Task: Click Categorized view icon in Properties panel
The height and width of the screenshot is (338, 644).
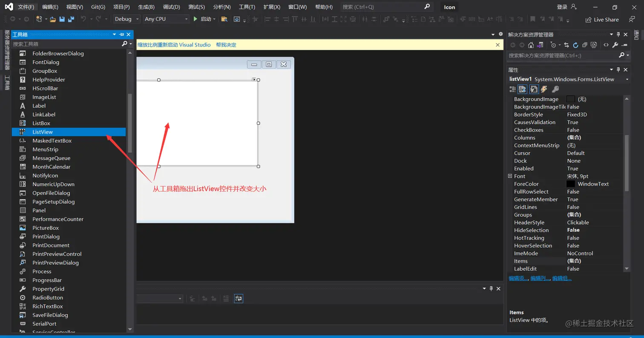Action: coord(512,89)
